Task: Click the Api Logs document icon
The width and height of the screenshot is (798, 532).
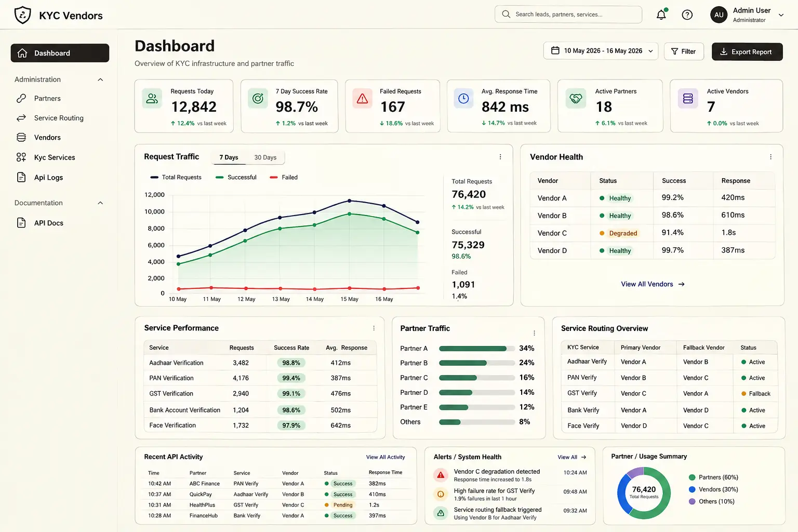Action: pos(21,177)
